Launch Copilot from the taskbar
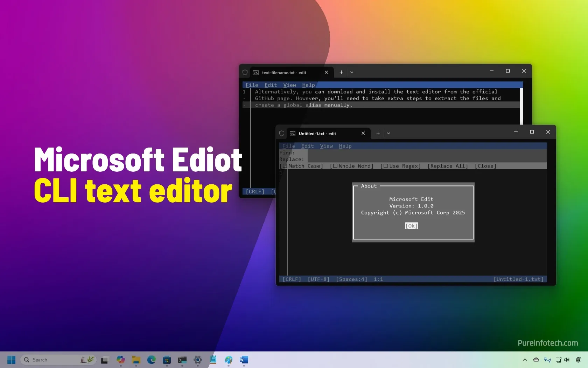This screenshot has width=588, height=368. 121,360
